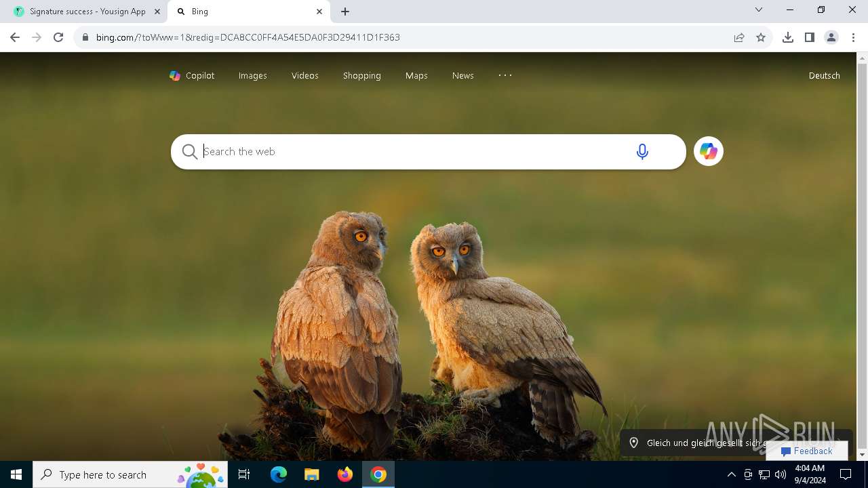The width and height of the screenshot is (868, 488).
Task: Open Bing Images link
Action: point(252,76)
